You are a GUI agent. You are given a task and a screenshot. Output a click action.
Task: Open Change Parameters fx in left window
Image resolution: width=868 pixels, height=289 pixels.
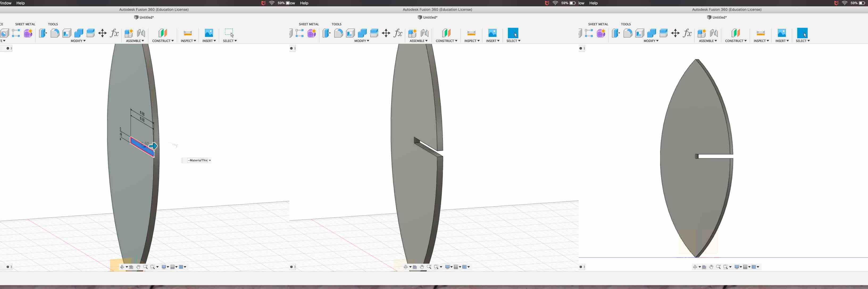[x=115, y=33]
